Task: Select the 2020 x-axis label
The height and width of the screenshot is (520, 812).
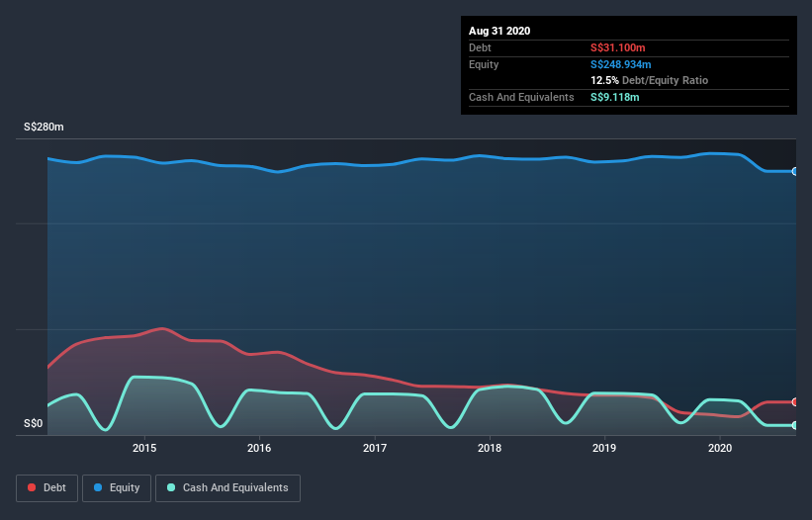Action: (720, 448)
